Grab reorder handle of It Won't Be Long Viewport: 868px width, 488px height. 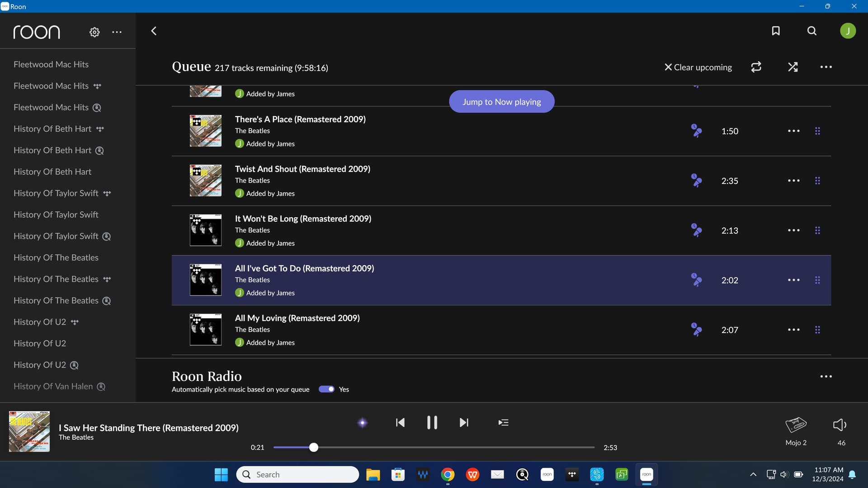tap(817, 230)
